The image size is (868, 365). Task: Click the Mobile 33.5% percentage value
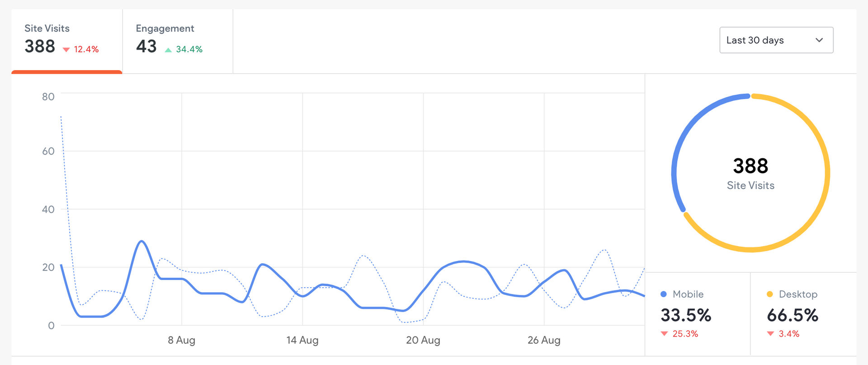click(x=686, y=315)
